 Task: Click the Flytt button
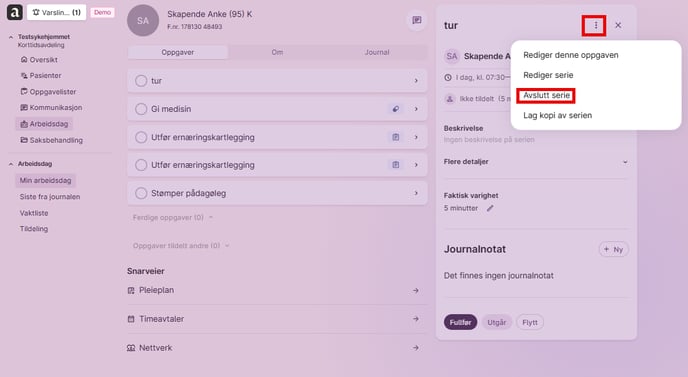point(530,322)
